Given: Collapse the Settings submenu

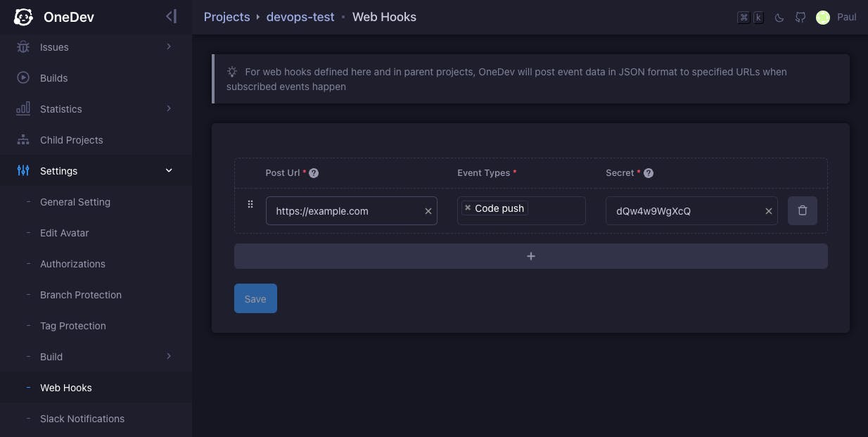Looking at the screenshot, I should pyautogui.click(x=169, y=170).
